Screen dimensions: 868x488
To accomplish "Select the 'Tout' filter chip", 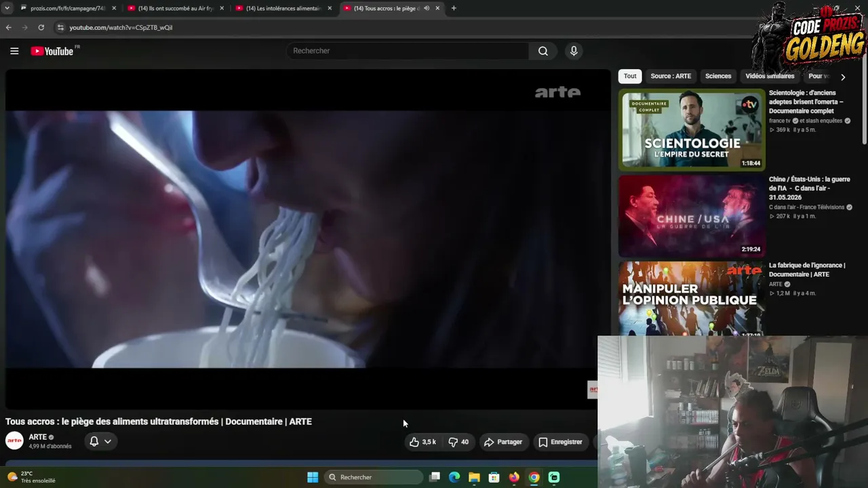I will click(x=630, y=77).
